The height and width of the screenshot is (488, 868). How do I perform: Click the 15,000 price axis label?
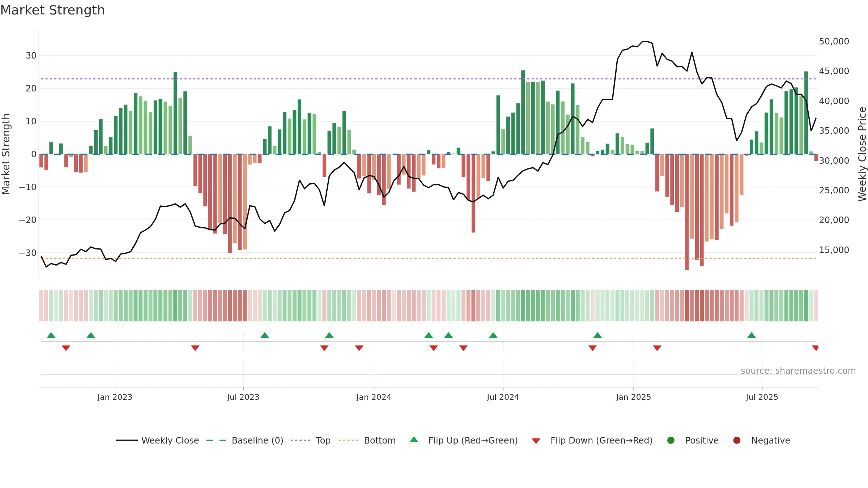[x=834, y=250]
